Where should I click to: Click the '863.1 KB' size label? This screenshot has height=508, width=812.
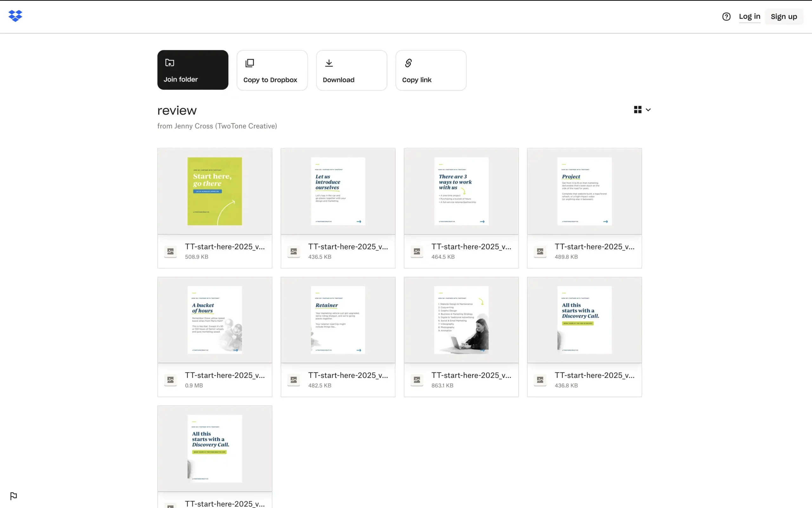[442, 385]
